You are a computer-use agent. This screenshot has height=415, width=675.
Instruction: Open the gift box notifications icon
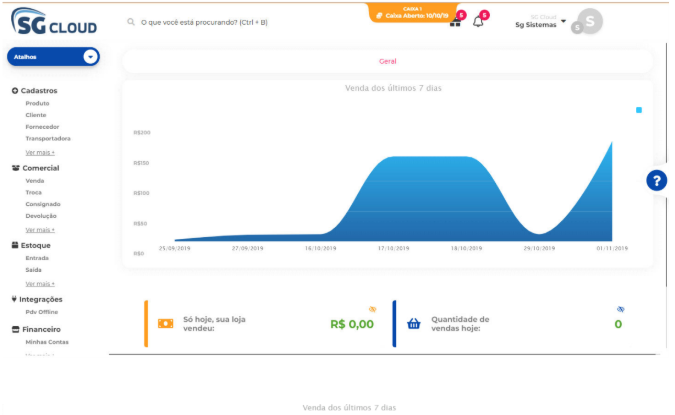pyautogui.click(x=455, y=22)
